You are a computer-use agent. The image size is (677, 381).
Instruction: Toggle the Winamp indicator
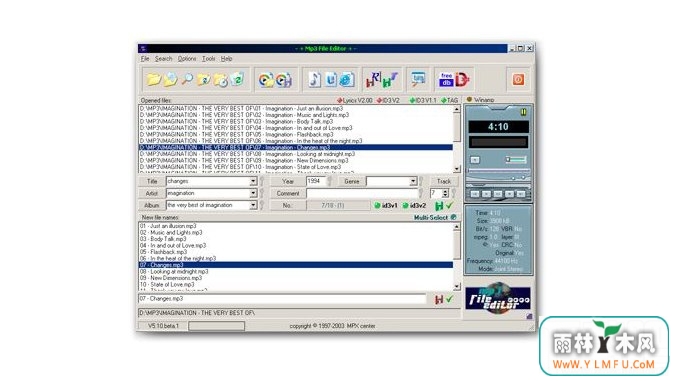470,100
